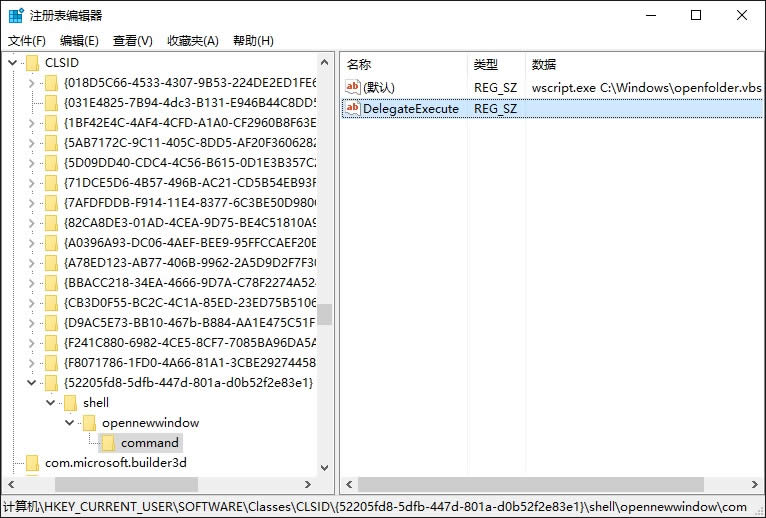This screenshot has height=518, width=766.
Task: Click the tree pane vertical scrollbar thumb
Action: click(324, 314)
